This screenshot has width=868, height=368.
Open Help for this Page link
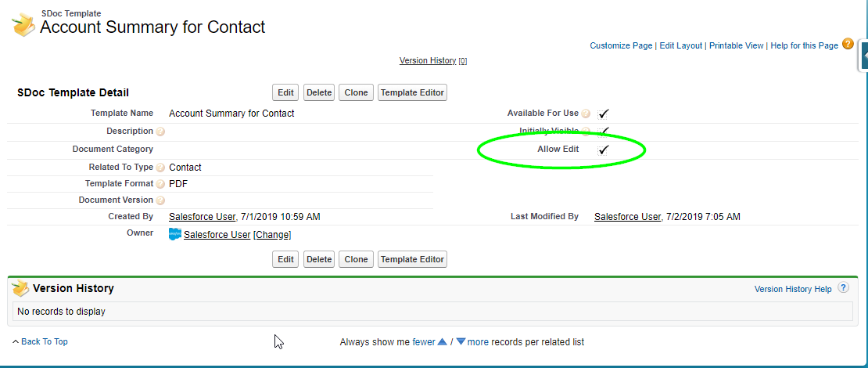(x=805, y=45)
